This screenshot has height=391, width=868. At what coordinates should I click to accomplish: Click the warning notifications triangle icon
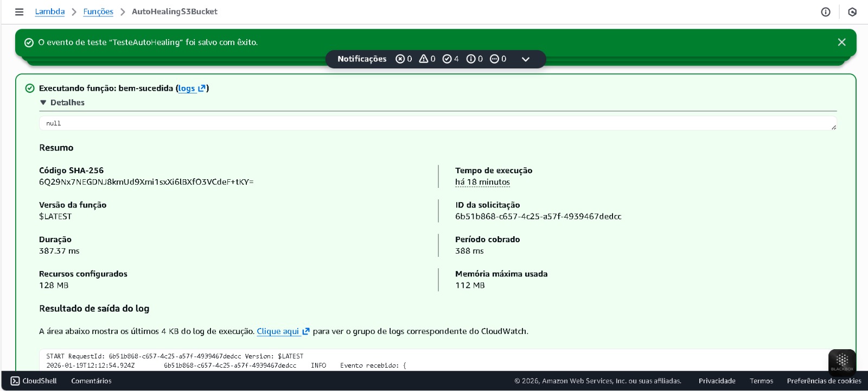pos(424,59)
